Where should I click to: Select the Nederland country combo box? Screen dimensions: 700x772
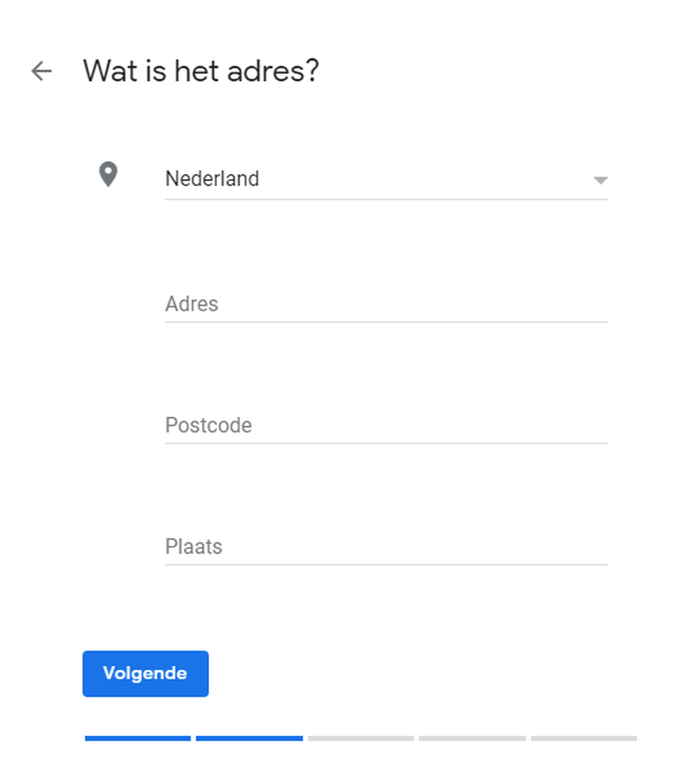(387, 179)
